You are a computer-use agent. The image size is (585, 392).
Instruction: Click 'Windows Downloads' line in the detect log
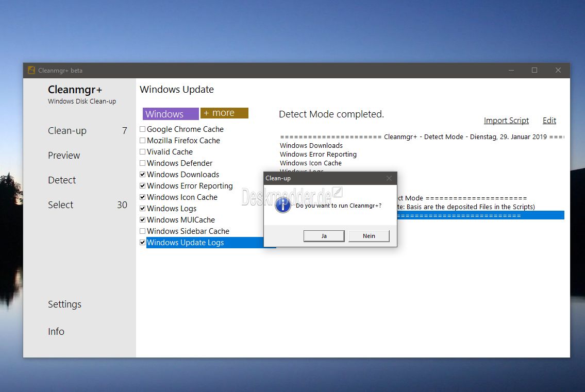pos(311,145)
